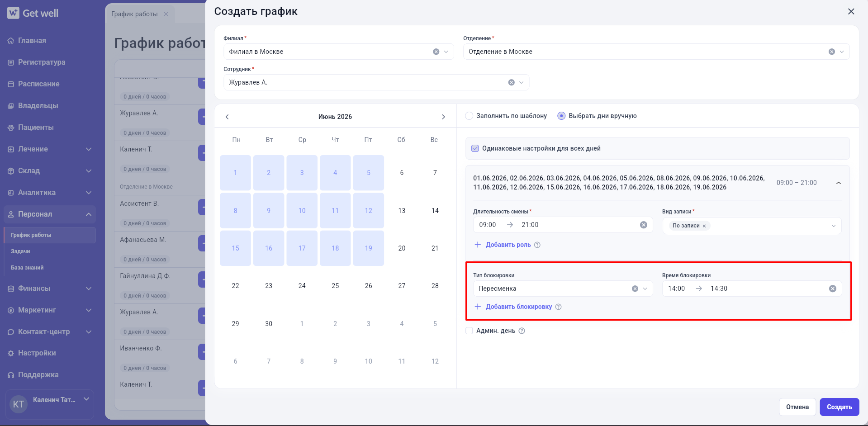Select the Выбрать дни вручную radio option

561,116
